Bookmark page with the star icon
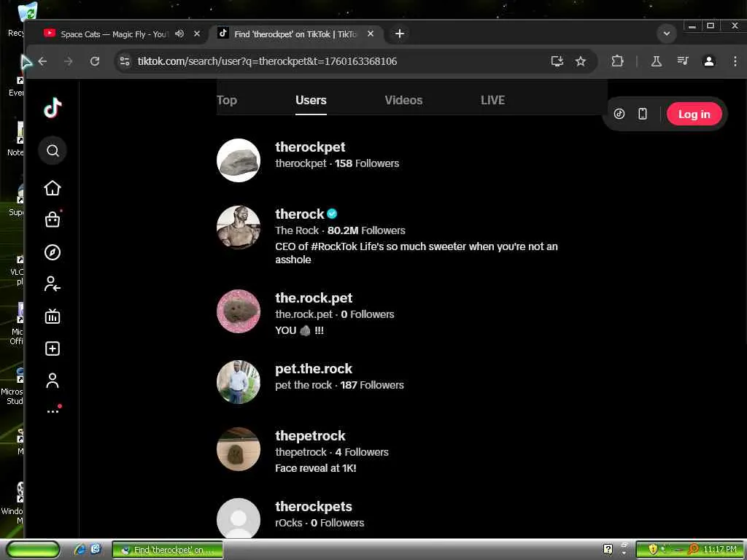The height and width of the screenshot is (560, 747). point(580,61)
